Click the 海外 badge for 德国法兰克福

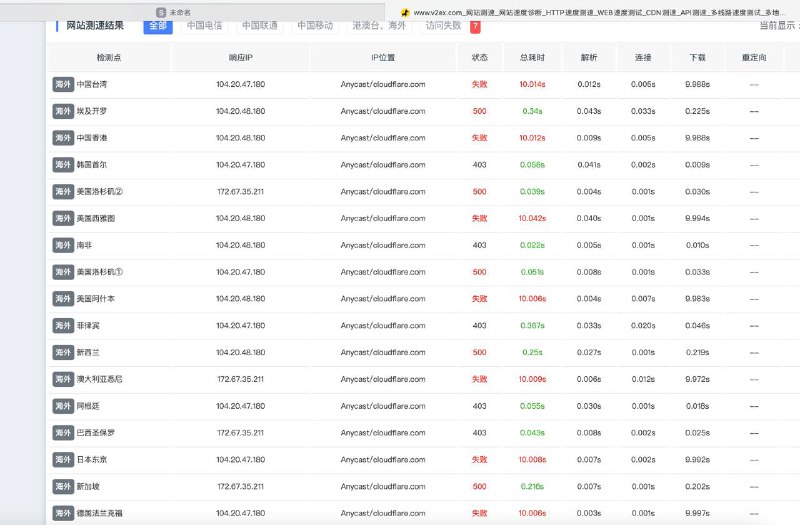[x=63, y=513]
